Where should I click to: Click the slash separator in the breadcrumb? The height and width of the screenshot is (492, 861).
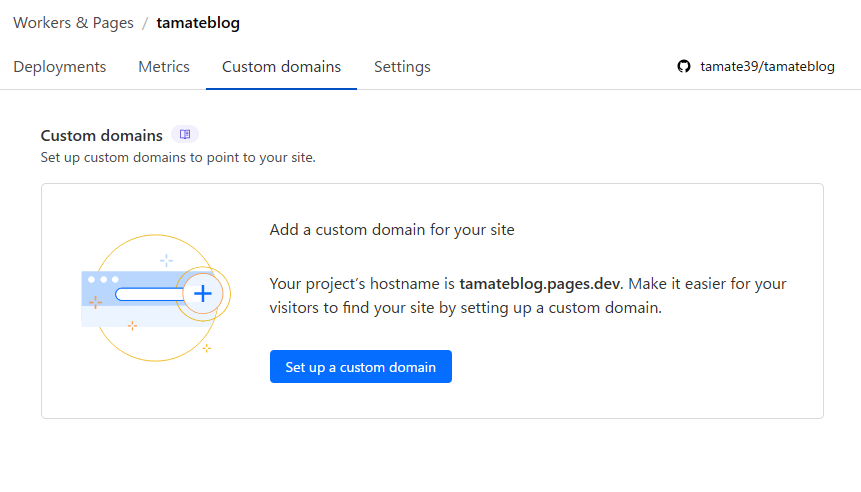[145, 23]
